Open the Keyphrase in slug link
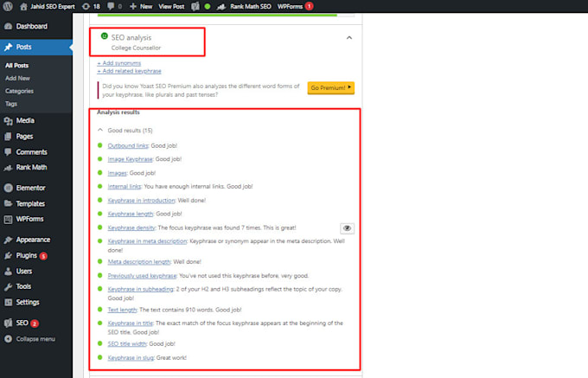 131,358
